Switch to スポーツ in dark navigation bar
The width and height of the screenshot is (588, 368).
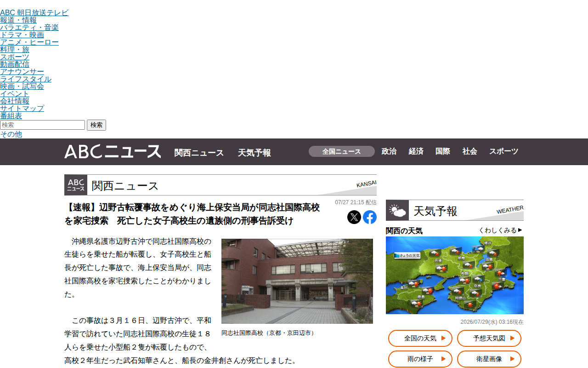504,151
